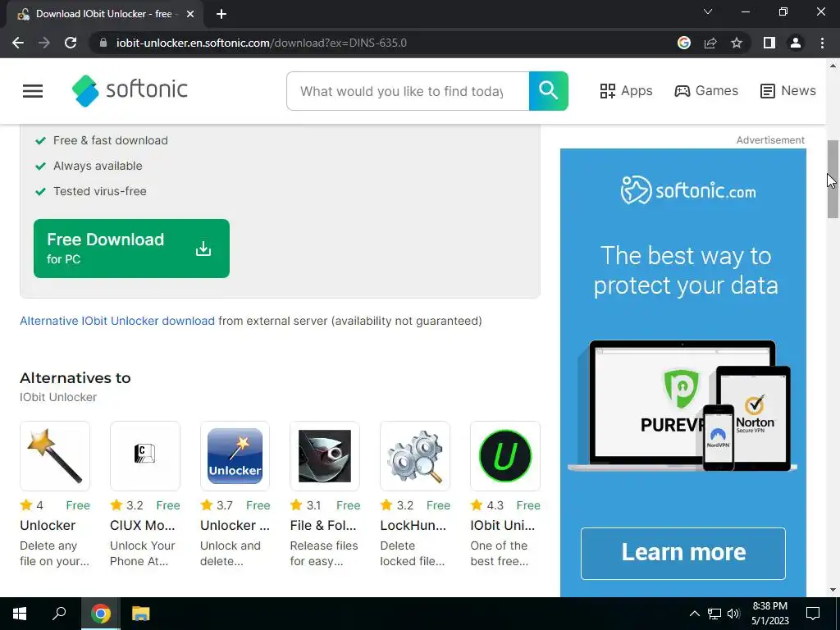The image size is (840, 630).
Task: Click the IObit Uni... app title
Action: (503, 526)
